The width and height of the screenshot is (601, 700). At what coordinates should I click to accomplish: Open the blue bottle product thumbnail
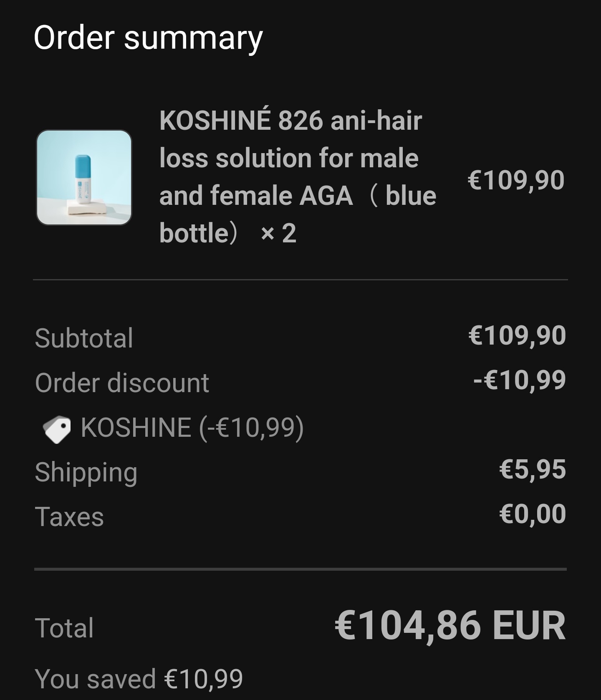click(84, 178)
